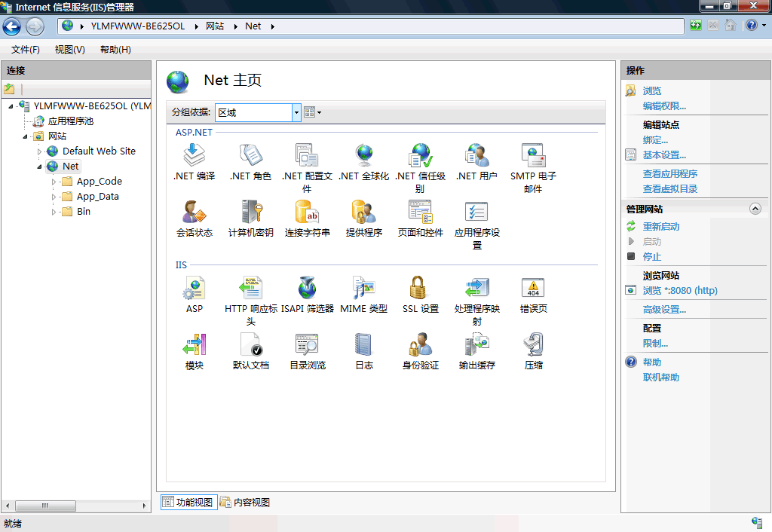Open the .NET 角色 feature
This screenshot has width=772, height=532.
coord(250,162)
